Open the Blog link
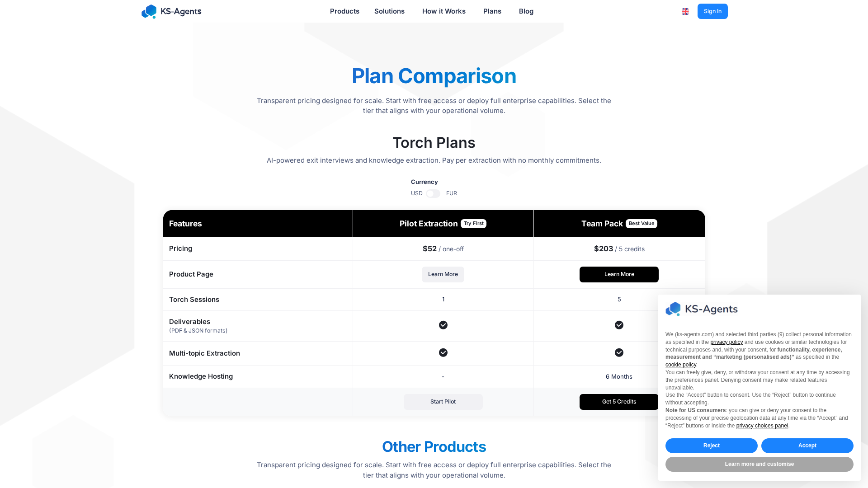Screen dimensions: 868x488 click(x=526, y=11)
